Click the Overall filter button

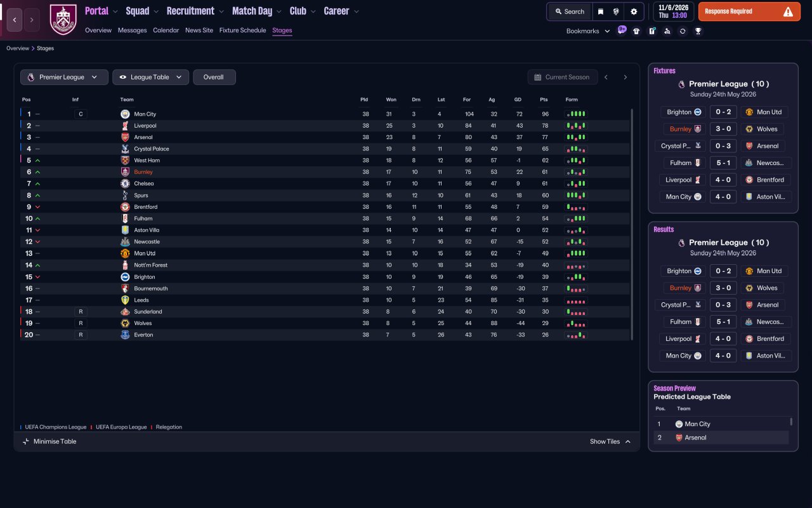214,77
